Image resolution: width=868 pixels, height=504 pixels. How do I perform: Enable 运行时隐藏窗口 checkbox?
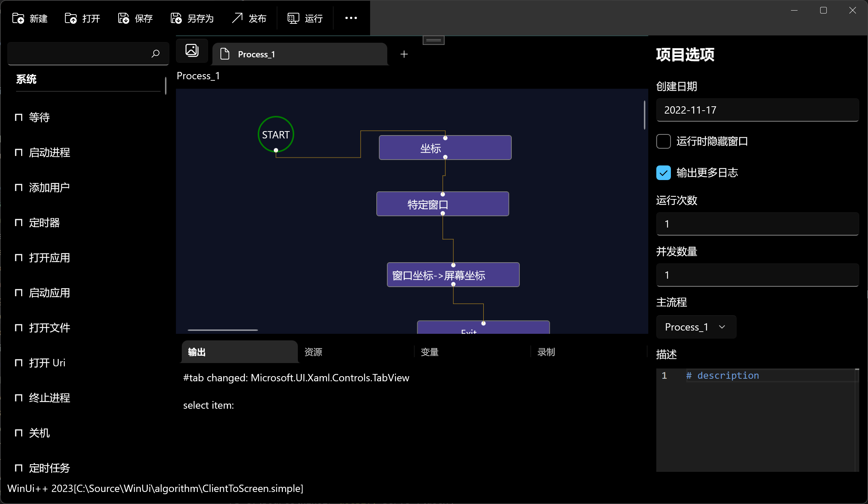pyautogui.click(x=664, y=141)
